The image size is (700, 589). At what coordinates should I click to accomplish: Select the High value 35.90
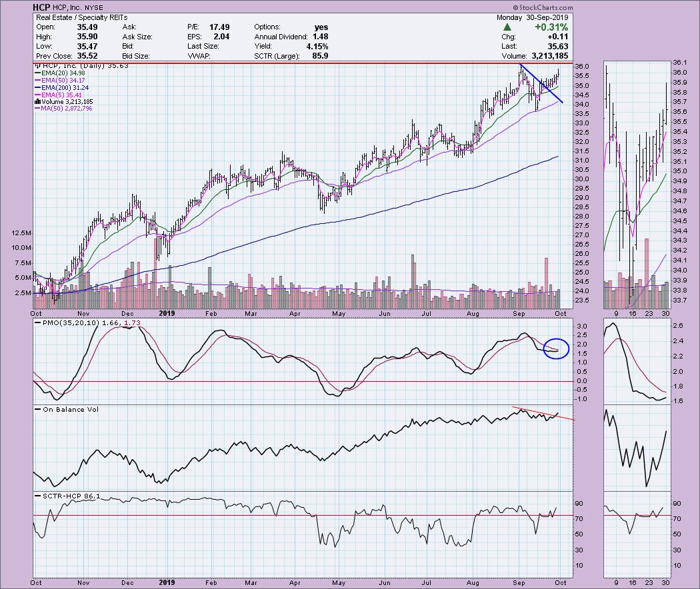[87, 37]
